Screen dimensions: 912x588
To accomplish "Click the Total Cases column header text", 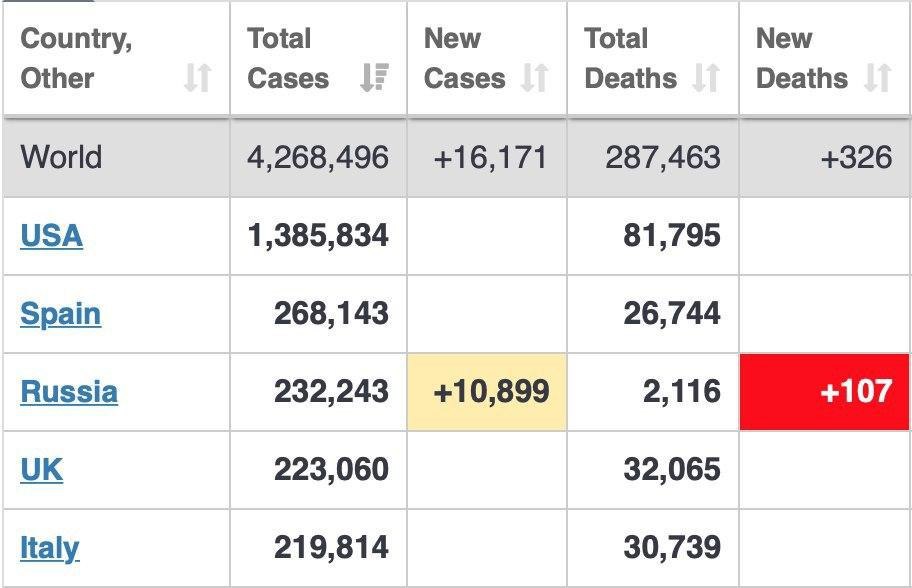I will tap(287, 58).
